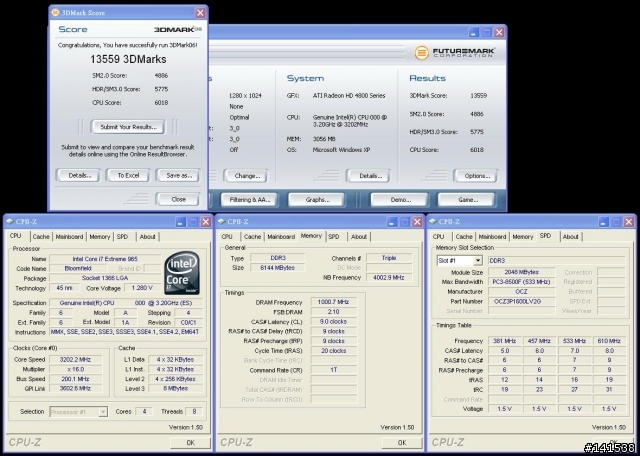Close the middle CPU-Z window
The width and height of the screenshot is (640, 456).
417,222
